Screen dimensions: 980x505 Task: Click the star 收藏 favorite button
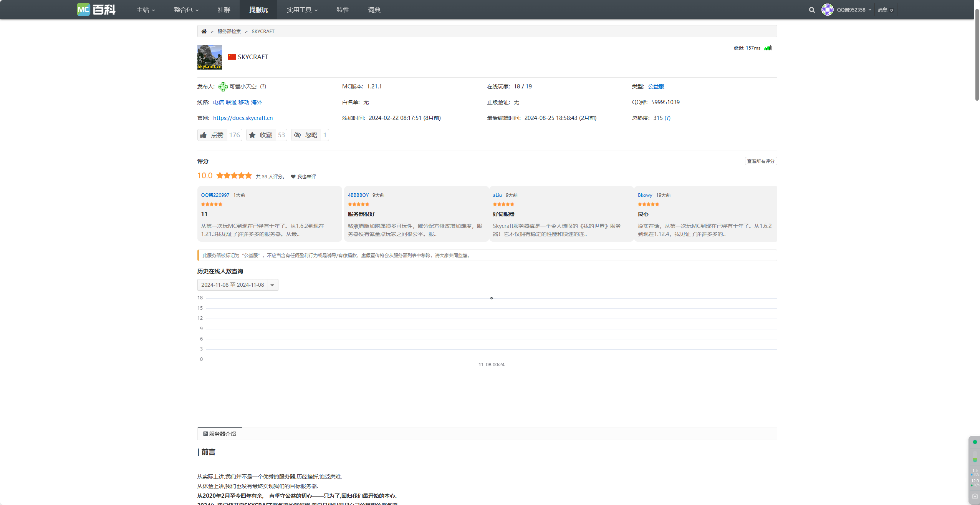[267, 135]
